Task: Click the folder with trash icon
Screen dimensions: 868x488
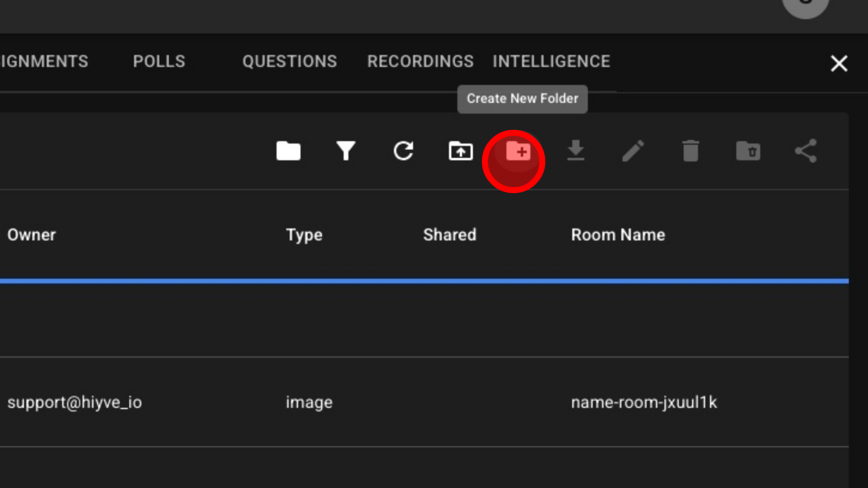Action: [x=748, y=151]
